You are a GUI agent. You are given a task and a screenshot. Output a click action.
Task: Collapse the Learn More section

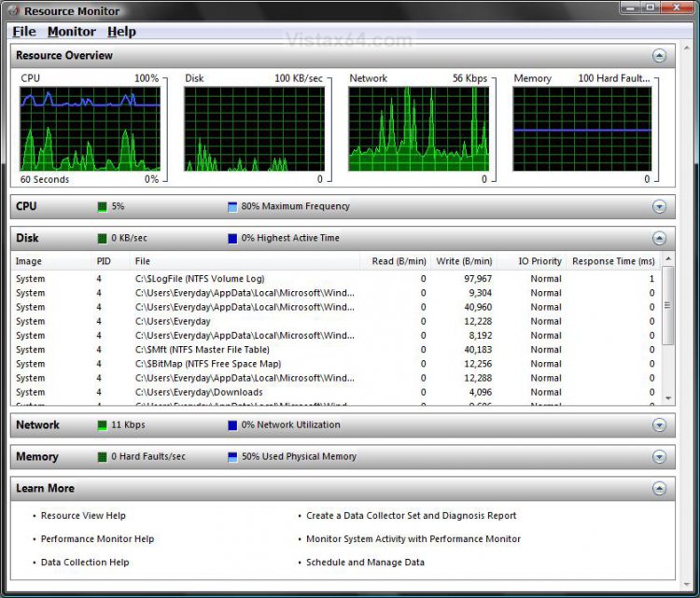(659, 489)
